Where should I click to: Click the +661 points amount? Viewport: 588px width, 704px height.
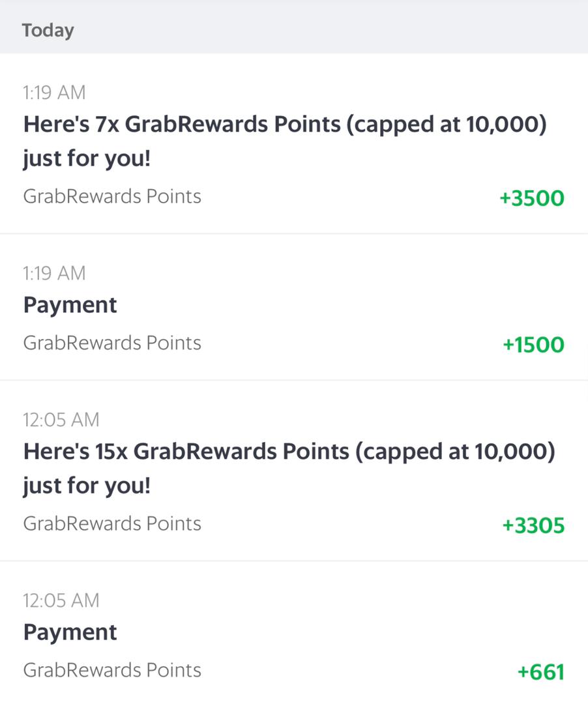[540, 672]
